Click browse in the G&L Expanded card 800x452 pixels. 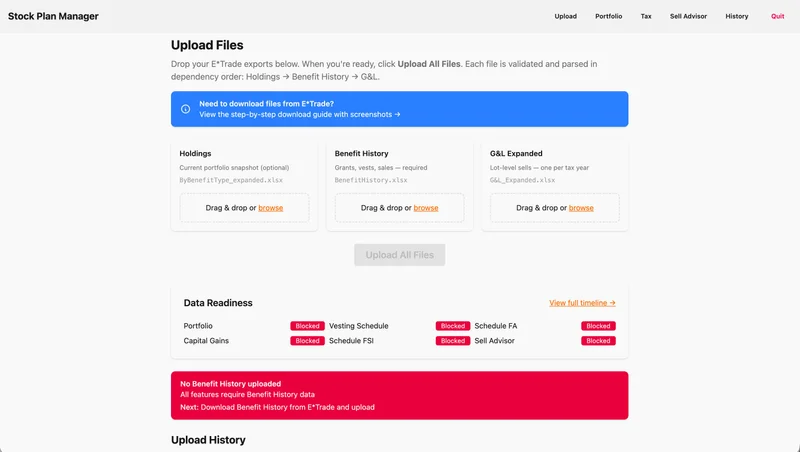coord(581,208)
